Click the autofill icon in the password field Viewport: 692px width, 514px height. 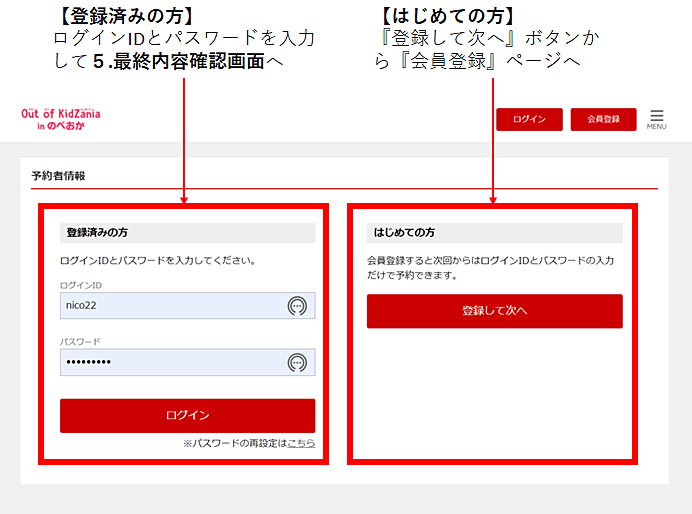297,362
